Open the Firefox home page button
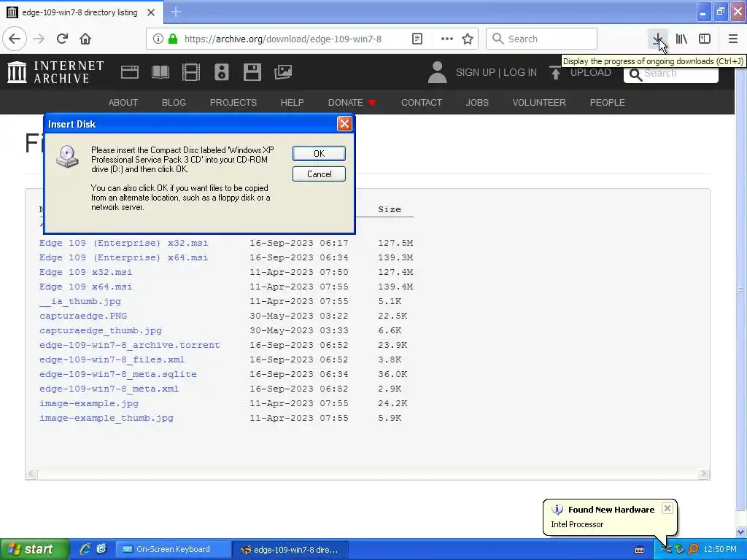This screenshot has height=560, width=747. [x=85, y=39]
